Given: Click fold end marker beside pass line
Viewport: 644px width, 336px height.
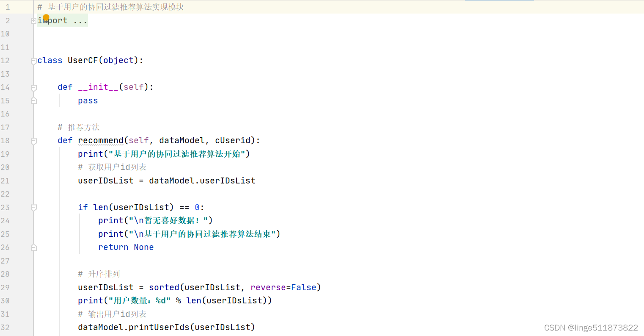Looking at the screenshot, I should [34, 101].
